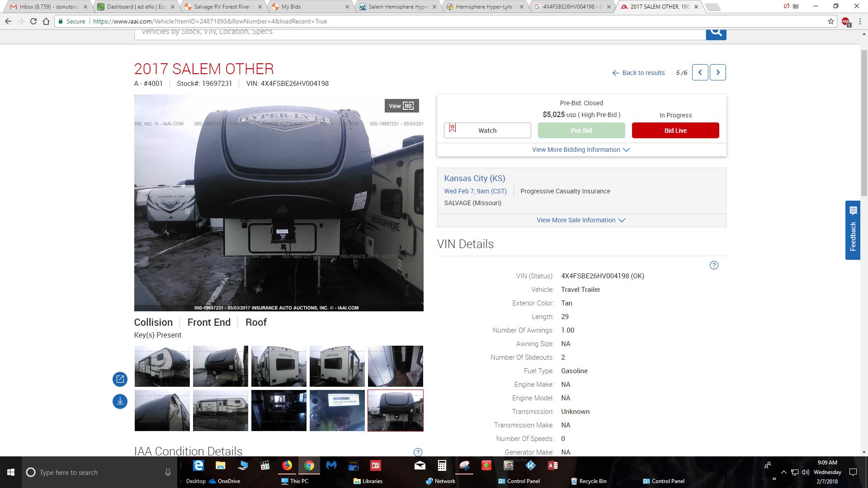Screen dimensions: 868x488
Task: Click the volume speaker tray icon
Action: coord(805,472)
